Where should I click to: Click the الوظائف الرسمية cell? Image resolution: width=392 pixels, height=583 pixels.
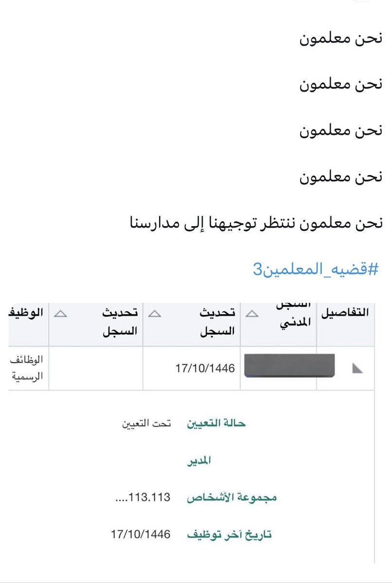tap(27, 368)
